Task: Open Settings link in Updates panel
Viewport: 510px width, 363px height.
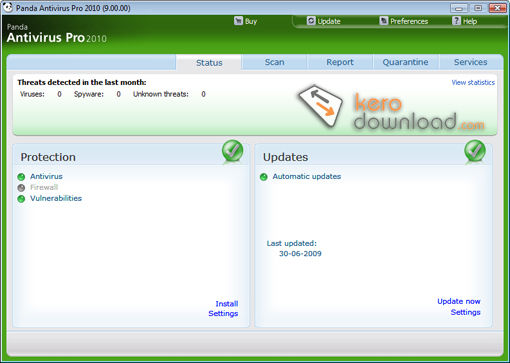Action: [465, 312]
